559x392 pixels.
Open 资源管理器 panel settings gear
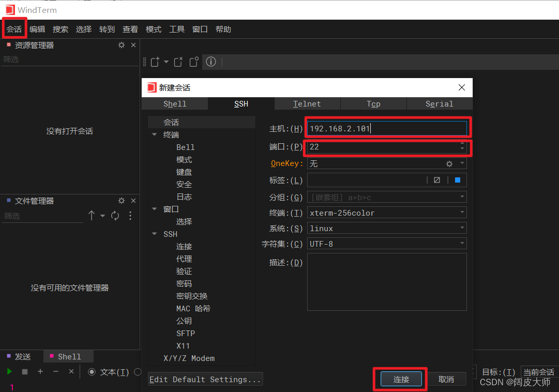point(122,45)
